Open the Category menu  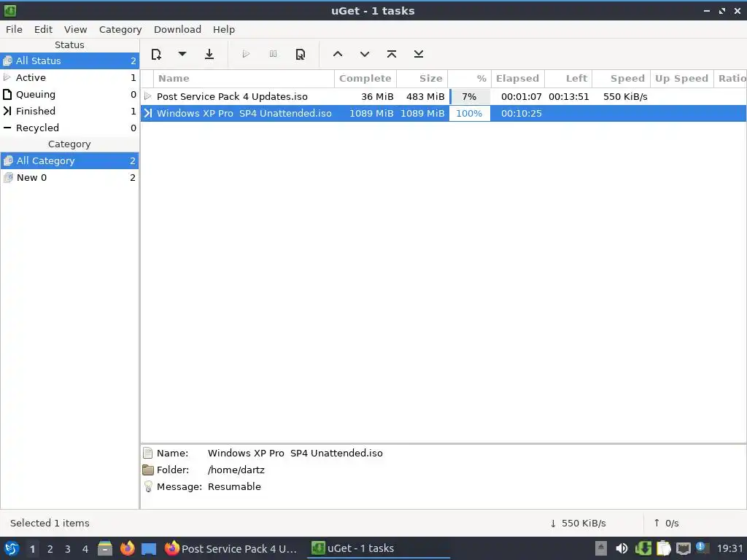click(120, 29)
